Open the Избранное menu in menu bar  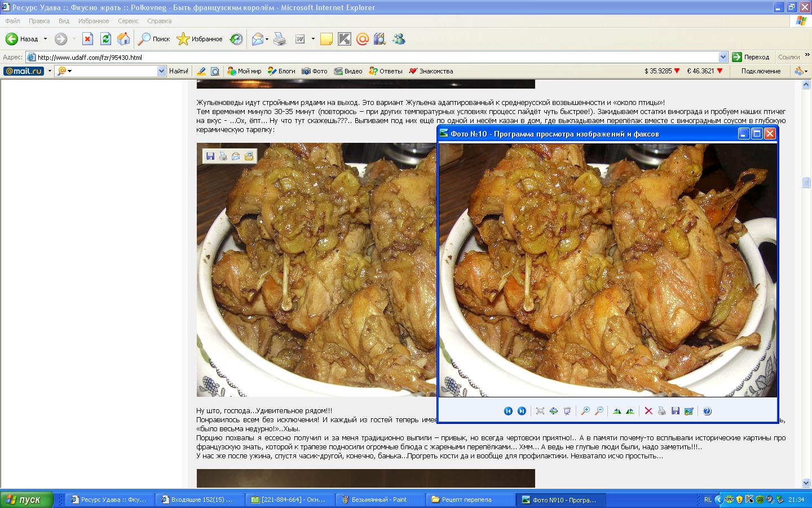(x=94, y=21)
